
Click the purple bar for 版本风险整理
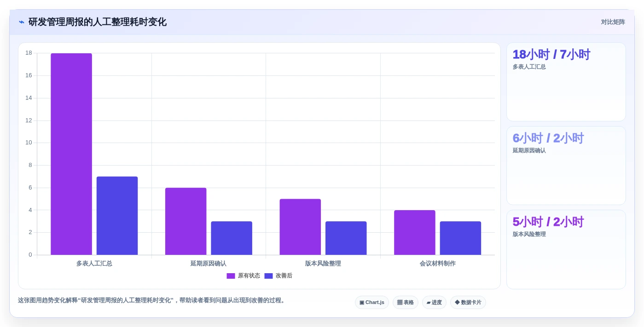(300, 227)
